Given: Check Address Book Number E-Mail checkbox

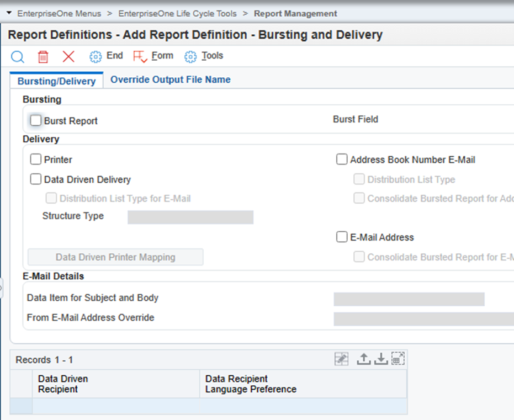Looking at the screenshot, I should tap(342, 160).
